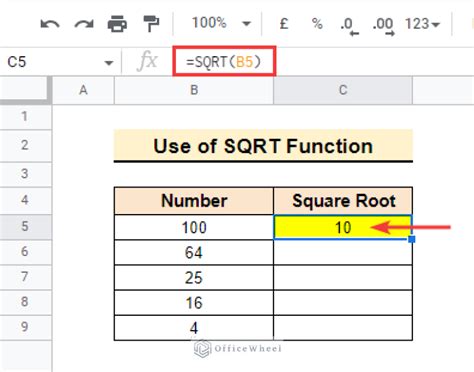Open the 123 more formats dropdown
This screenshot has height=372, width=474.
point(422,24)
